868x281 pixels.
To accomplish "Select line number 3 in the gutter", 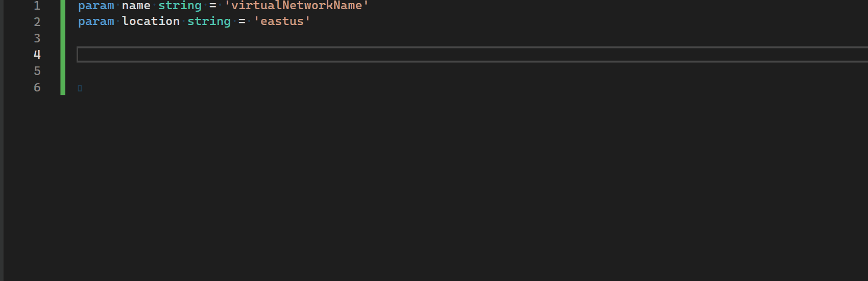I will (37, 38).
